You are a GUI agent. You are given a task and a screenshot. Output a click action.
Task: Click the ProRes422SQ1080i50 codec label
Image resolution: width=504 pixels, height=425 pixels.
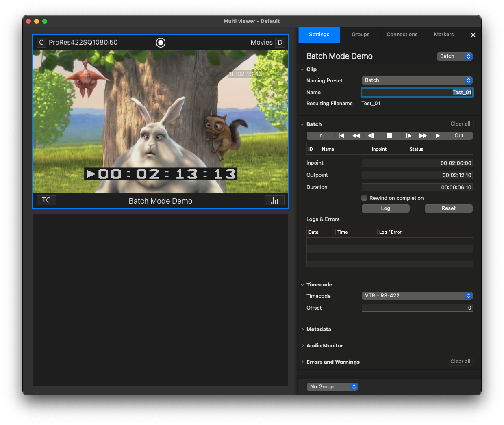(83, 42)
